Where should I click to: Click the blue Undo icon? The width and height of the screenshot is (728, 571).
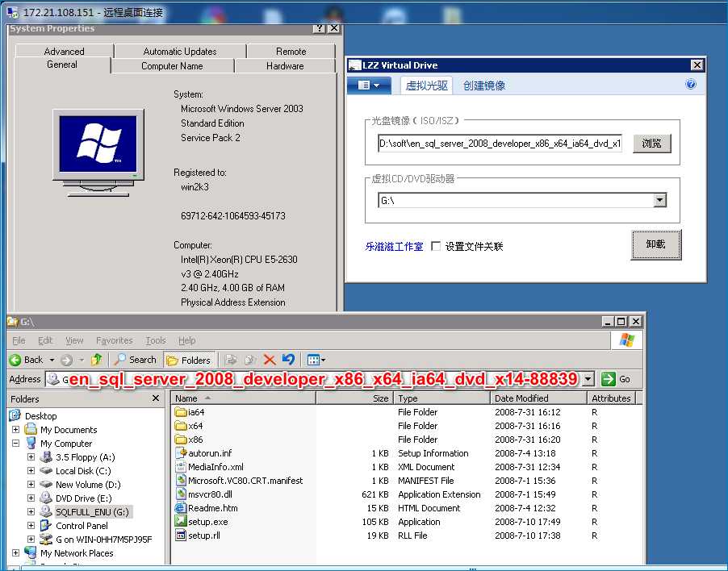[x=288, y=360]
